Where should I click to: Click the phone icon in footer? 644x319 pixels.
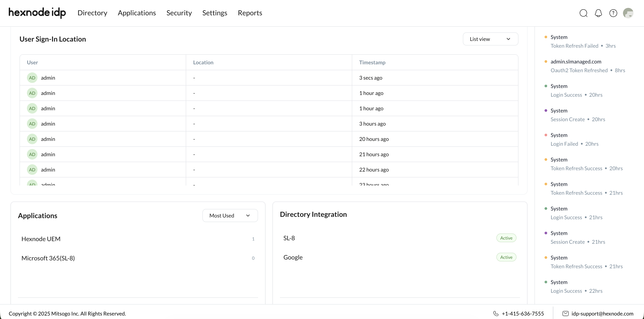coord(496,314)
